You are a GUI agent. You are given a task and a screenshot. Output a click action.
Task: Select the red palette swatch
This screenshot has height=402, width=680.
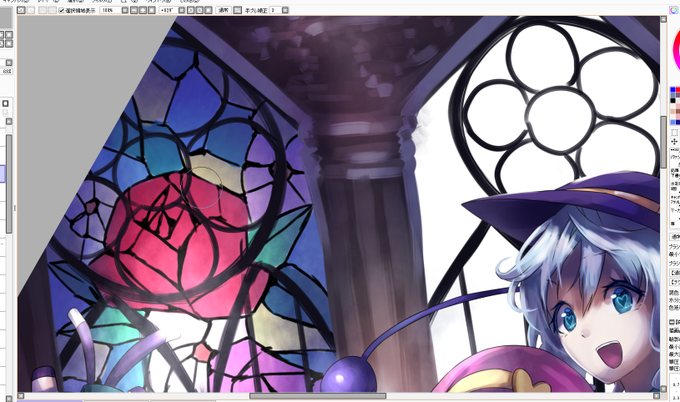[x=678, y=90]
